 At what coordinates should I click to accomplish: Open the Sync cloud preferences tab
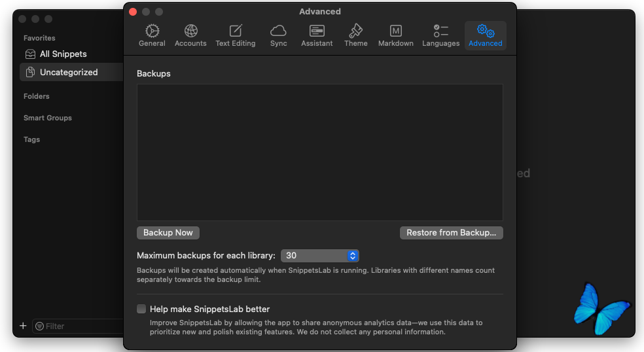(x=278, y=35)
